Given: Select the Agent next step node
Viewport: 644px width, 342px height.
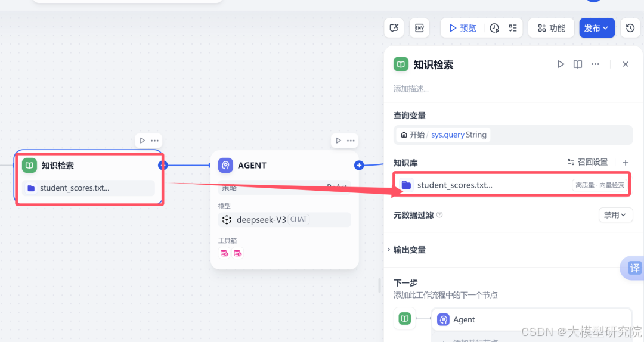Looking at the screenshot, I should (x=531, y=319).
